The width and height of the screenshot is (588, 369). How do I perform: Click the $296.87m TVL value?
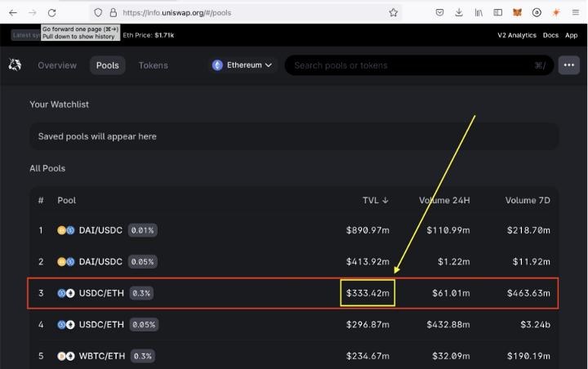[367, 325]
